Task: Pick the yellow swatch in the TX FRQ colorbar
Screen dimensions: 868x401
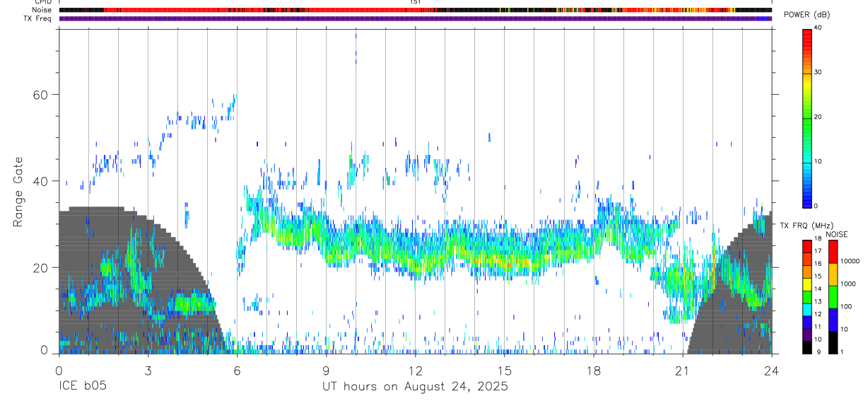Action: coord(807,284)
